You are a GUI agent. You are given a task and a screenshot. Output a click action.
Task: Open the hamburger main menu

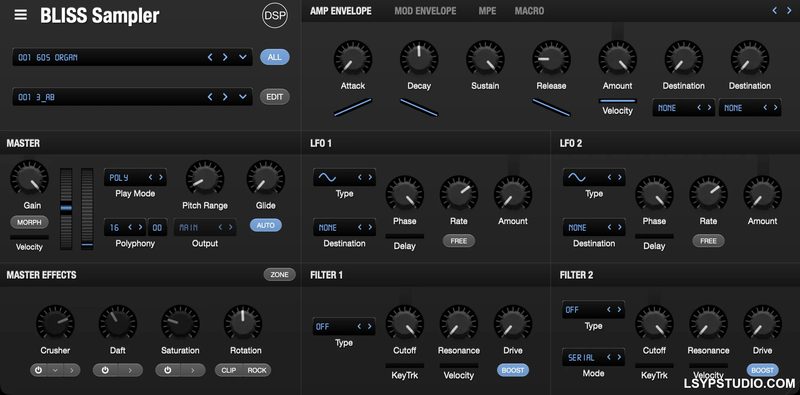(x=20, y=15)
